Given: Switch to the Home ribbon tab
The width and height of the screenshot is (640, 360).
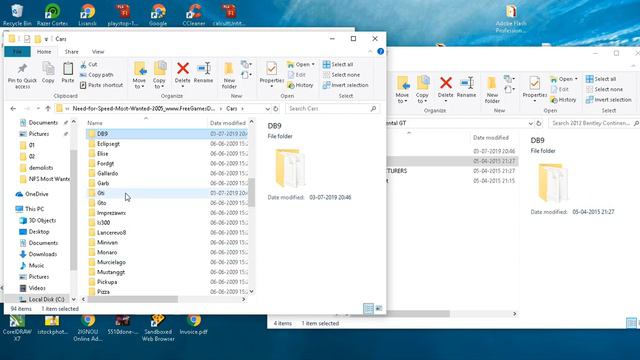Looking at the screenshot, I should pyautogui.click(x=44, y=52).
